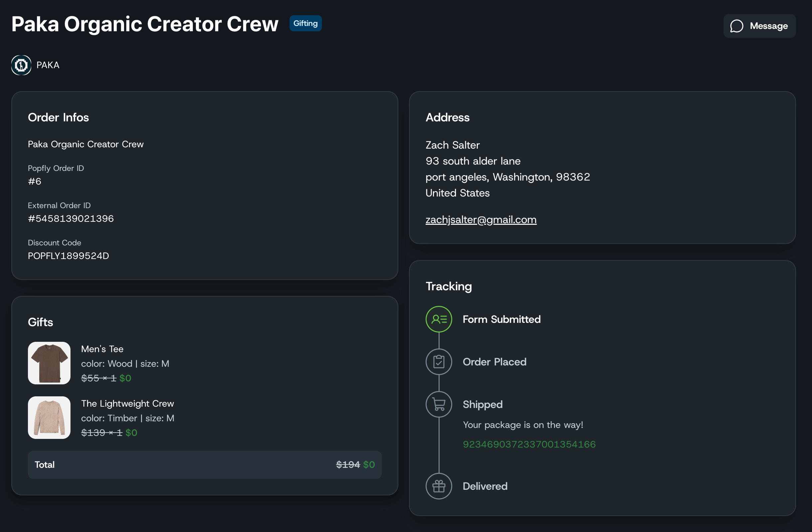Open the Message button
812x532 pixels.
[759, 26]
